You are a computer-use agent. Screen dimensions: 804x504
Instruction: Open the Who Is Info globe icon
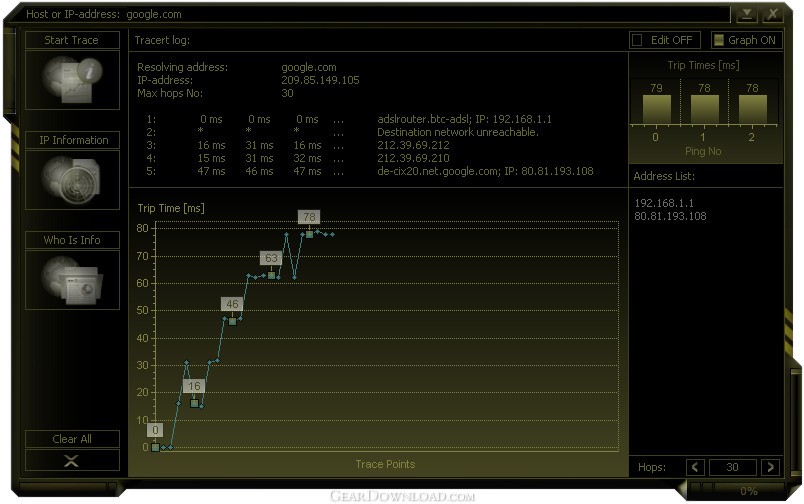coord(72,279)
